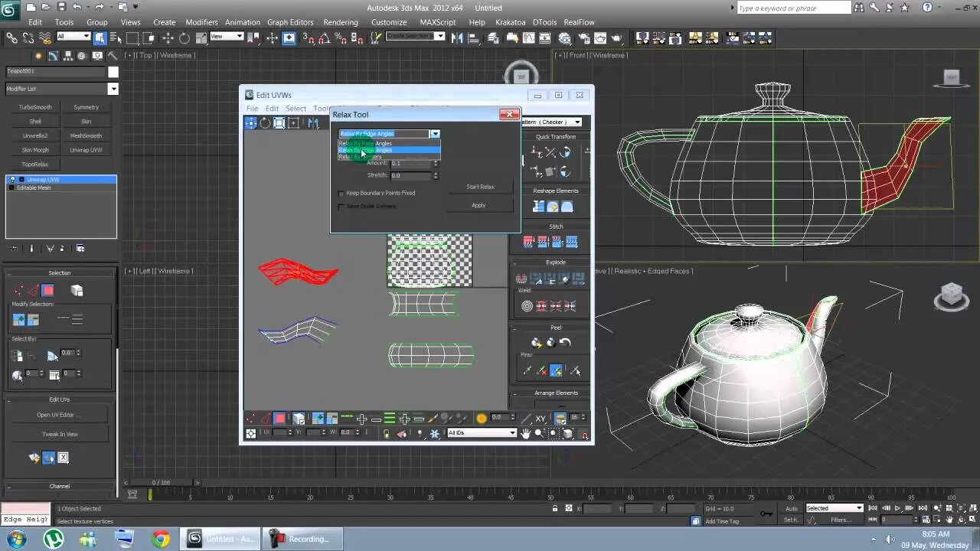Viewport: 980px width, 551px height.
Task: Click the timeline frame slider 0 / 100
Action: click(x=162, y=483)
